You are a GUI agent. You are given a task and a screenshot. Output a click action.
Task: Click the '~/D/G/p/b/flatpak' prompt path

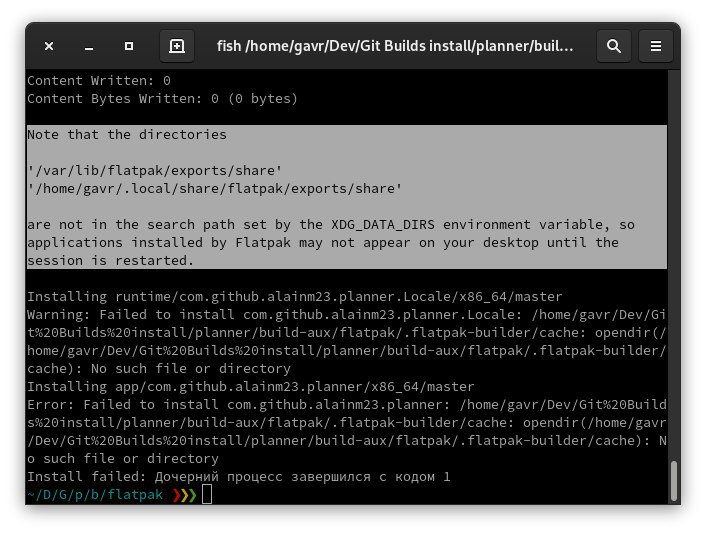coord(95,495)
